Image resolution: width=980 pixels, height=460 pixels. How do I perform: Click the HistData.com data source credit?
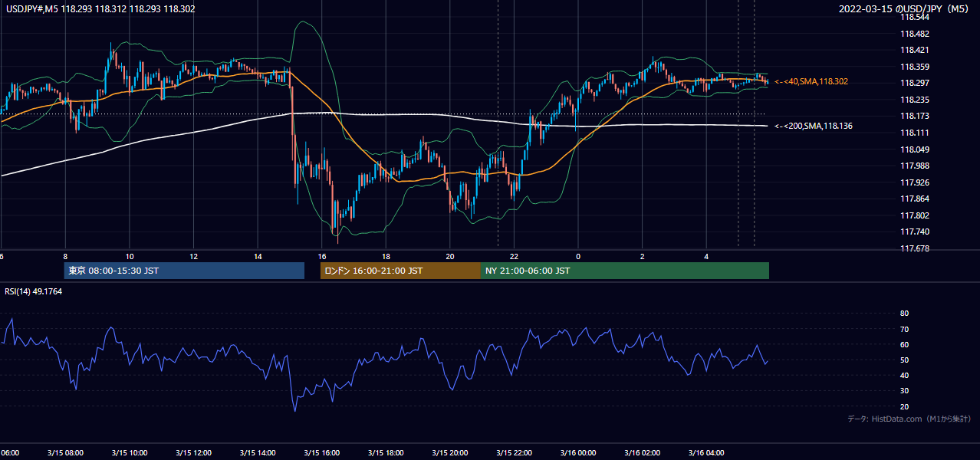pos(909,419)
